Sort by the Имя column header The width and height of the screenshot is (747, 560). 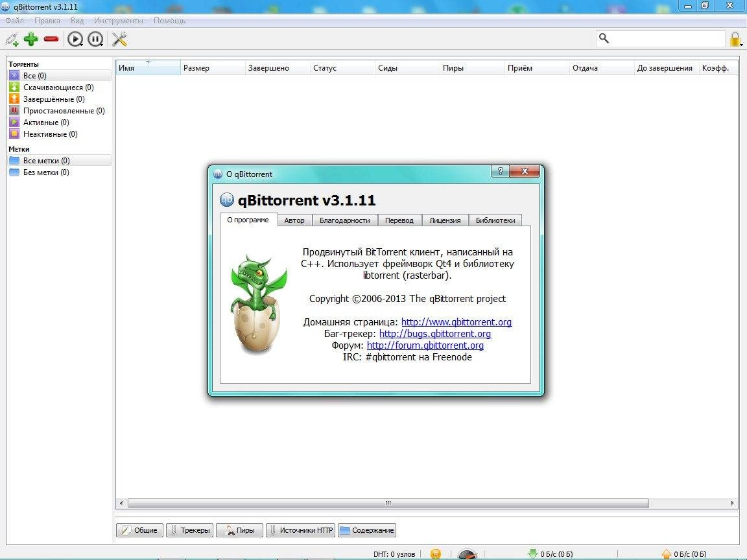click(x=148, y=67)
